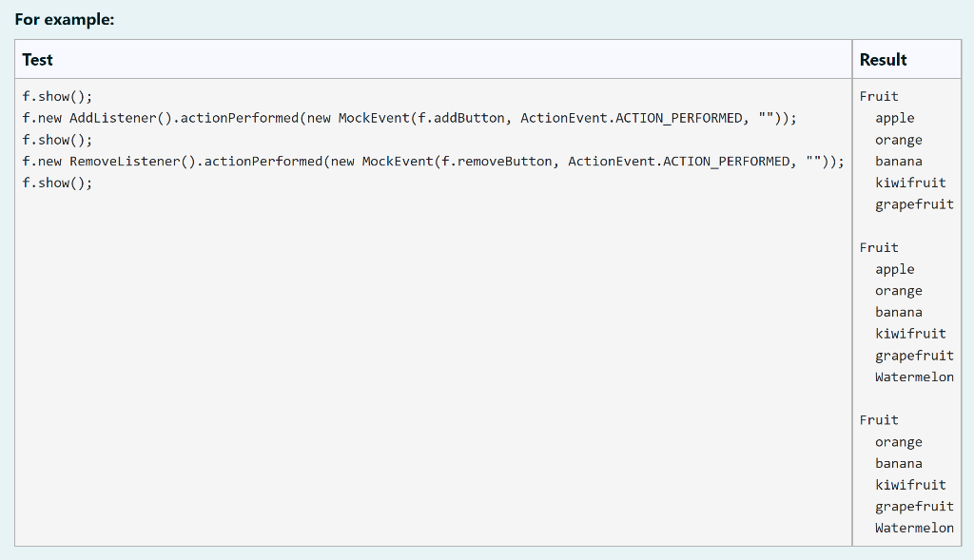Click Watermelon in the second fruit list

[914, 377]
